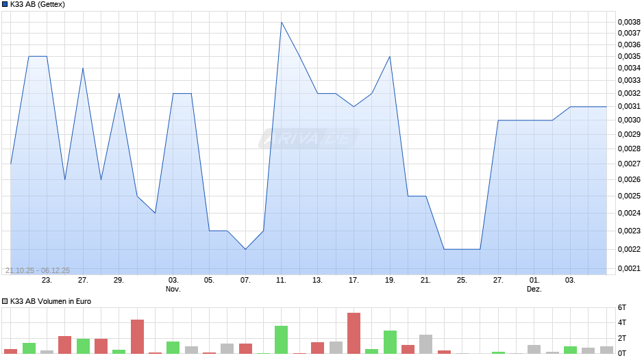
Task: Click the 0,0023 price axis label
Action: 629,231
